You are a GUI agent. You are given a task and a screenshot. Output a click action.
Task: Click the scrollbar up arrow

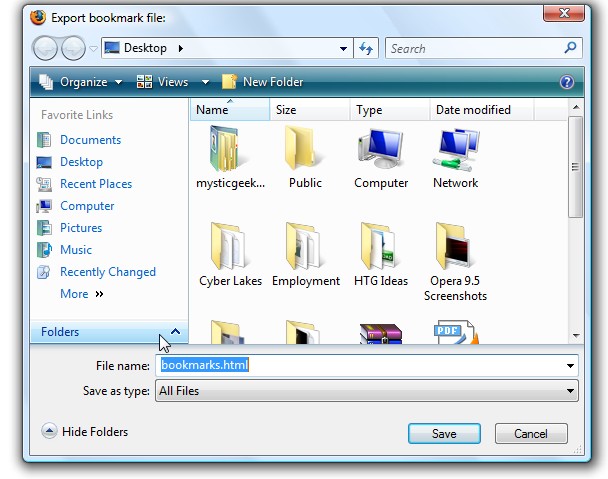576,107
